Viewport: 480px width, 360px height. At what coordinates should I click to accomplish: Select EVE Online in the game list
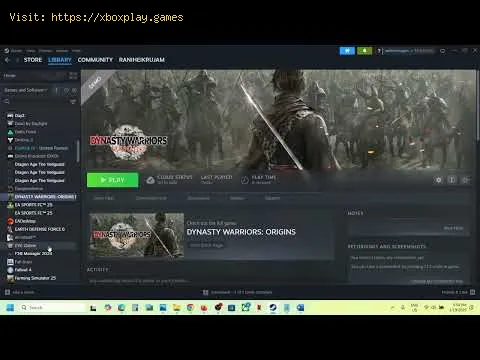pyautogui.click(x=25, y=245)
